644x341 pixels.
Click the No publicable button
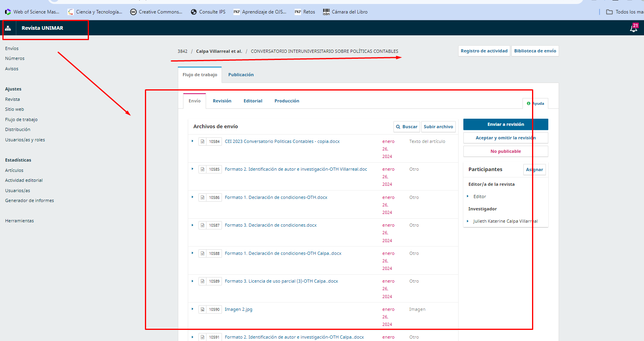tap(505, 151)
